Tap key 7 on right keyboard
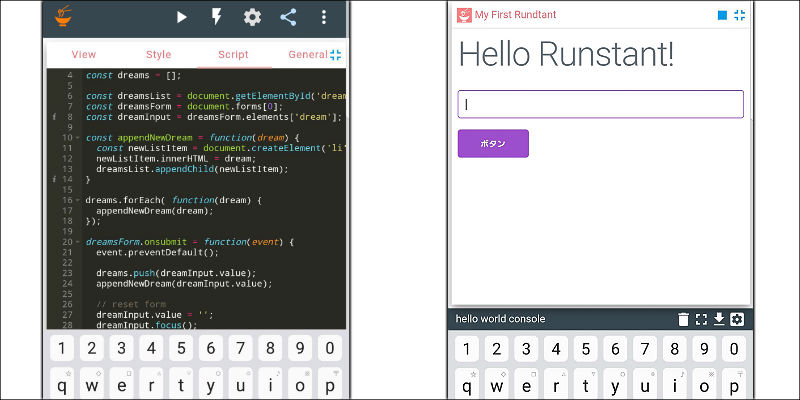The image size is (800, 400). coord(645,349)
